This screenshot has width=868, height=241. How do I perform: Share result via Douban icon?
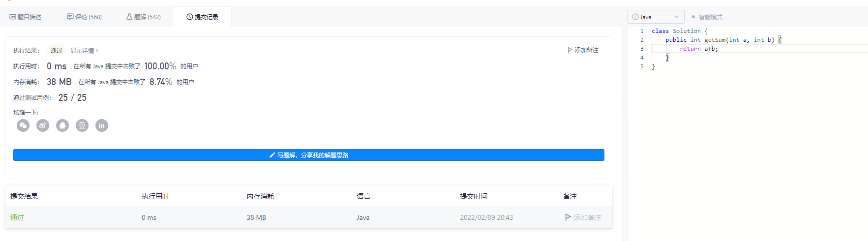[82, 125]
